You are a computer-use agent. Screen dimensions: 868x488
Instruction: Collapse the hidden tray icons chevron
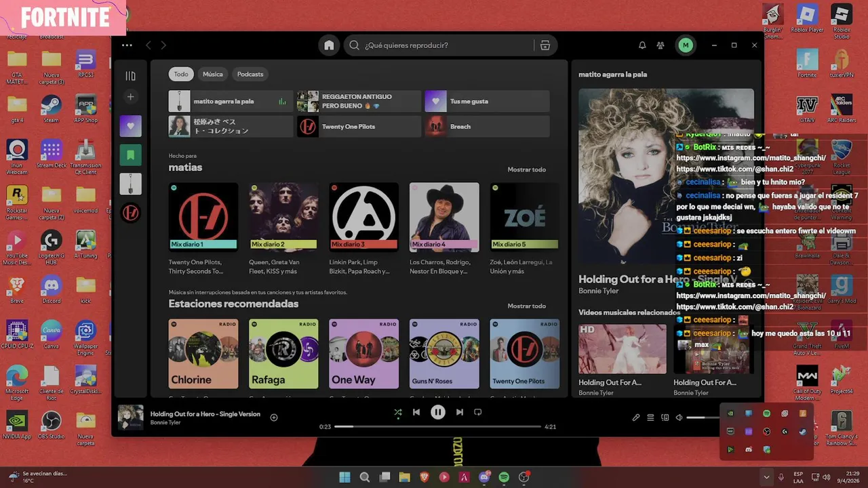click(766, 477)
